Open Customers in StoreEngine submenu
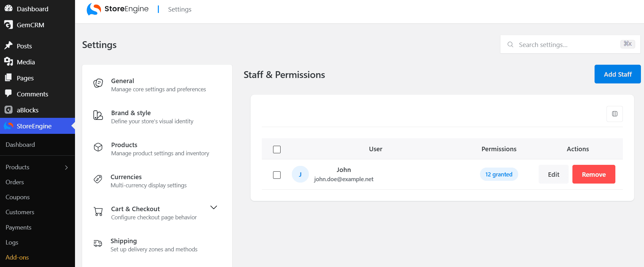The image size is (644, 267). [x=20, y=212]
